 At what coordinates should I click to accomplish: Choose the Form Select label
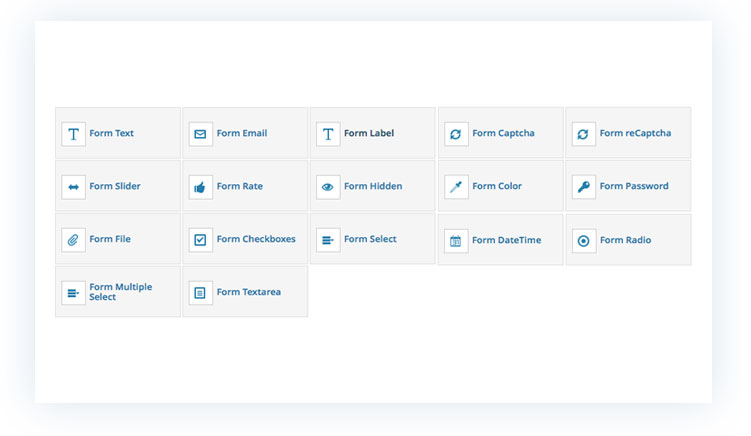(x=370, y=239)
